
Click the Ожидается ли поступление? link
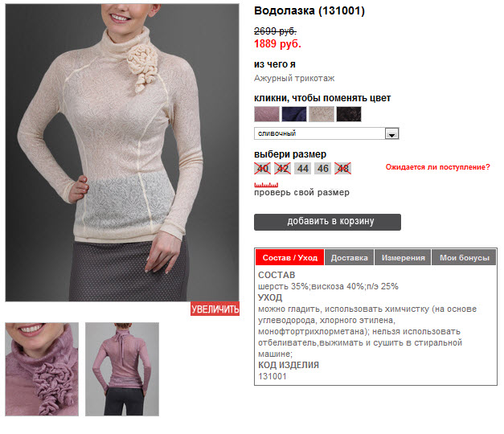(438, 167)
